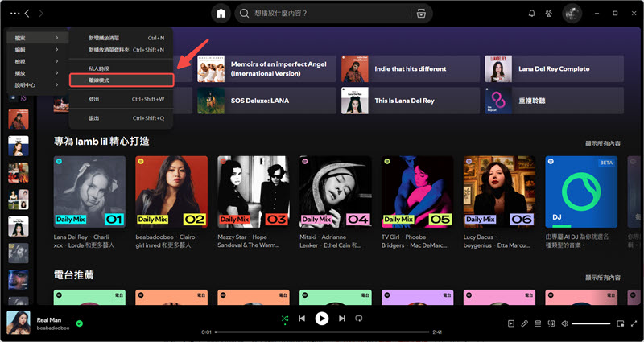The width and height of the screenshot is (644, 342).
Task: Select 登出 to log out
Action: [x=122, y=99]
